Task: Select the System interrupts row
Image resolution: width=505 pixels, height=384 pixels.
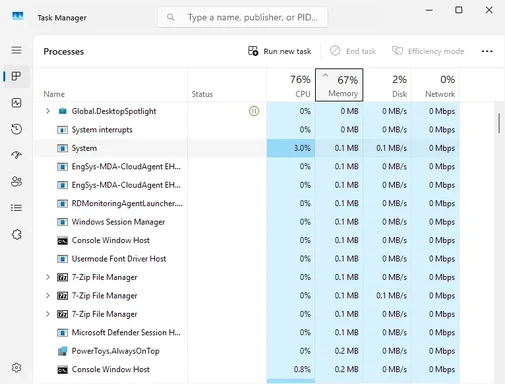Action: 246,130
